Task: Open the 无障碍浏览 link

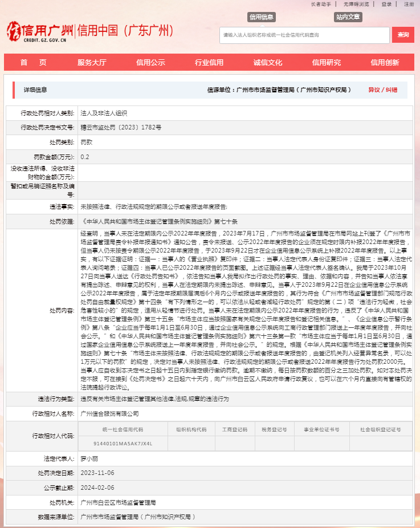Action: tap(356, 4)
